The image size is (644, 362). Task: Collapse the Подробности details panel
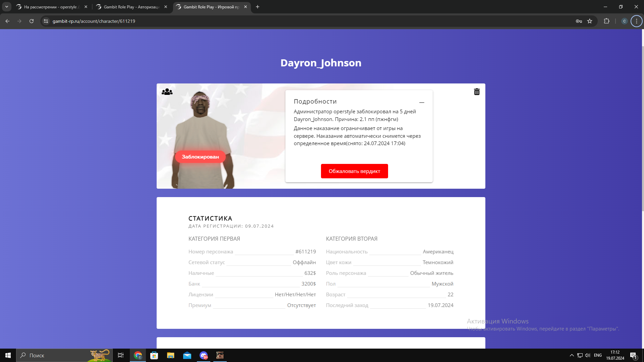tap(422, 102)
